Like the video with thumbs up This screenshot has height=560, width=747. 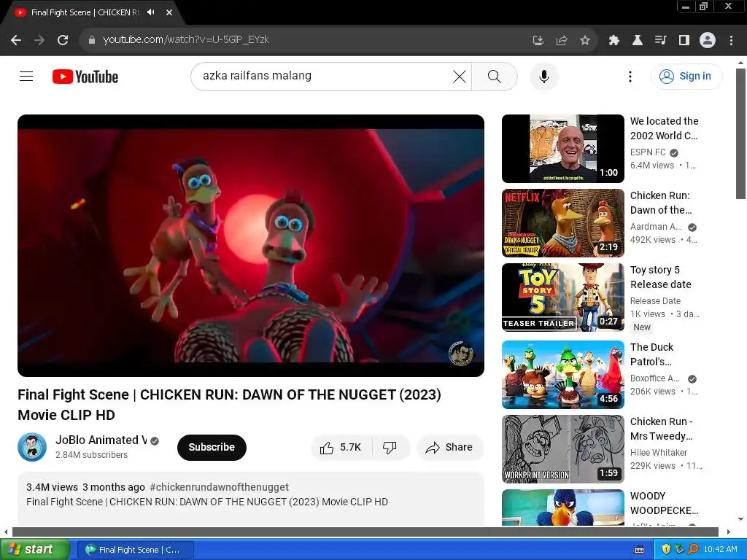pyautogui.click(x=341, y=448)
